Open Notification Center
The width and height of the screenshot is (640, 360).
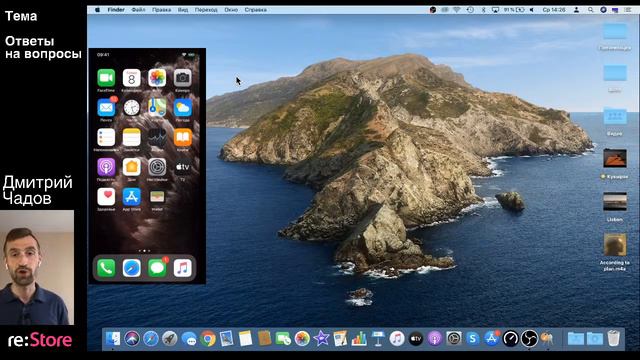click(628, 10)
